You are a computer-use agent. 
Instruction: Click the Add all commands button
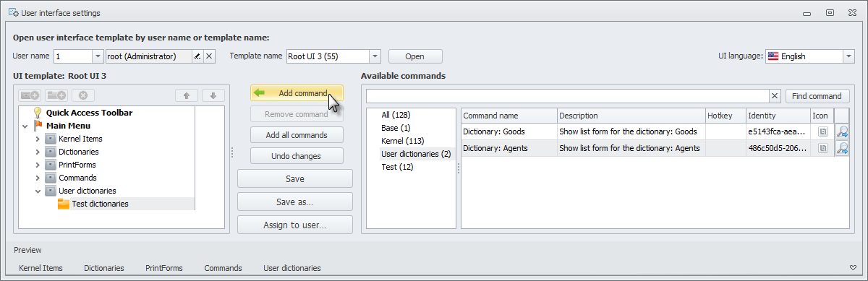(297, 135)
